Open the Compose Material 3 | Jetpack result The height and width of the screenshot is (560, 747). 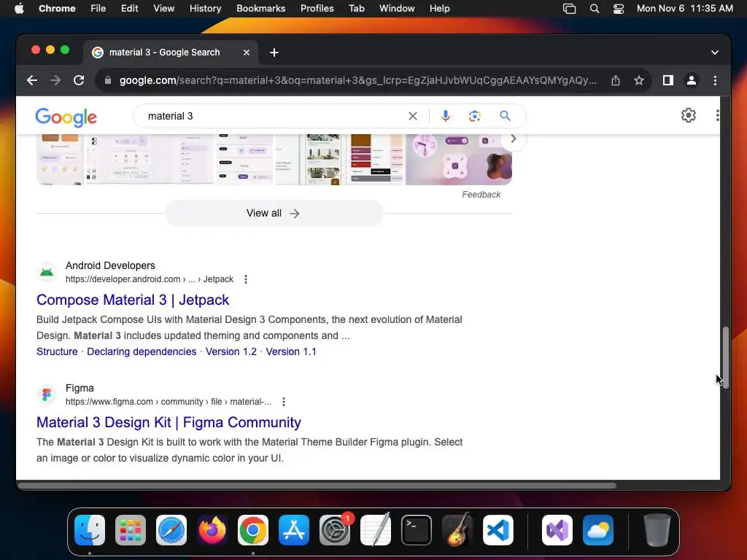[x=133, y=300]
